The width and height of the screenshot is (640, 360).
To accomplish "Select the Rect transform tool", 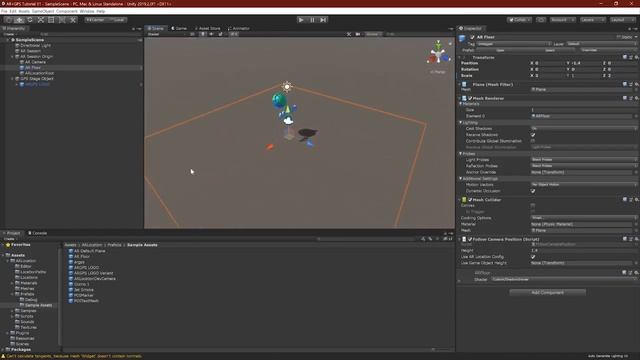I will 51,20.
